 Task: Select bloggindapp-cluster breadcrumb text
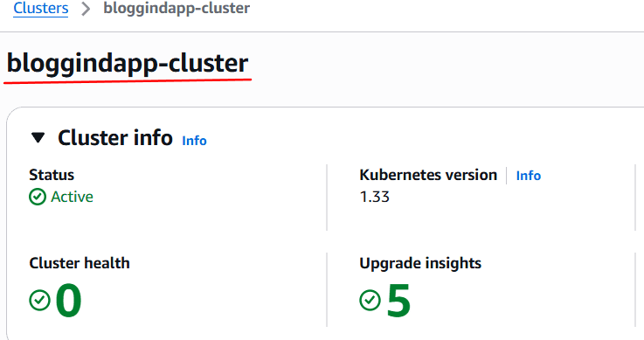177,8
